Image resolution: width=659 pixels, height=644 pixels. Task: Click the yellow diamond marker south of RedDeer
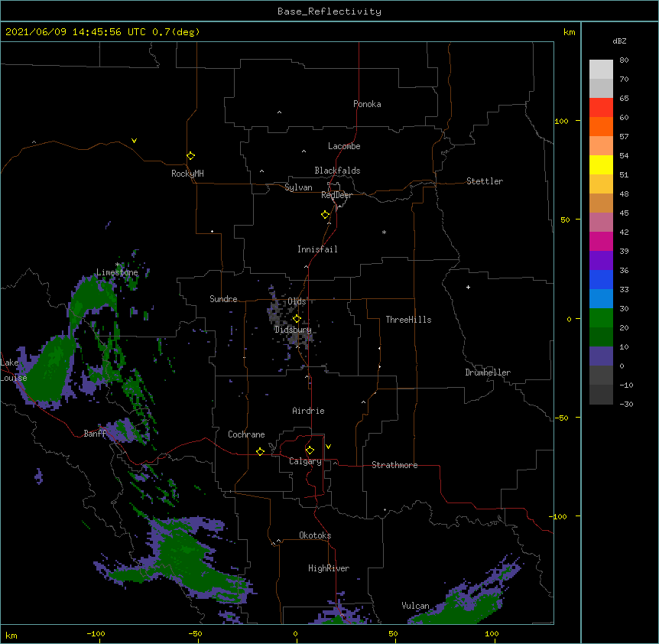pyautogui.click(x=325, y=215)
